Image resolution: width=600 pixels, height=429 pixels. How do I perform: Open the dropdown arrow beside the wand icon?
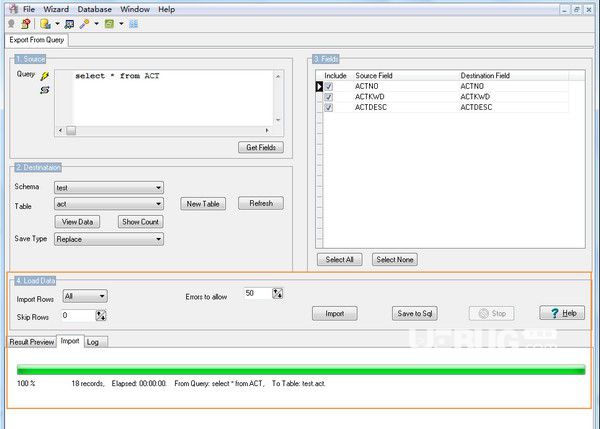[96, 24]
